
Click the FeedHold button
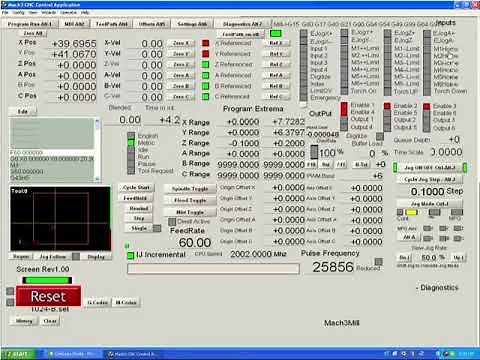(x=136, y=198)
